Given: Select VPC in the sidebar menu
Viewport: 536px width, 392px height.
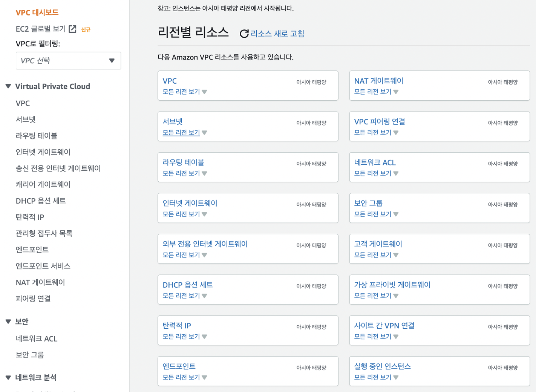Looking at the screenshot, I should click(23, 103).
